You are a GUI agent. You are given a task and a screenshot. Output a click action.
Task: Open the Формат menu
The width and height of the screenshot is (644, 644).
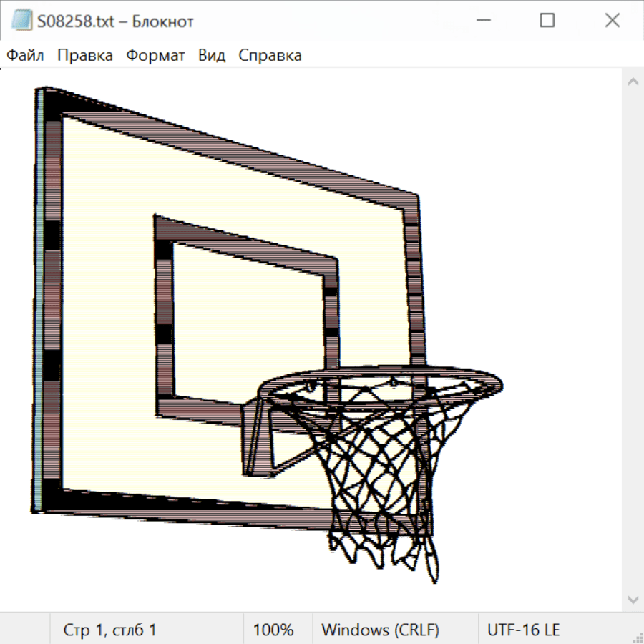pyautogui.click(x=155, y=55)
